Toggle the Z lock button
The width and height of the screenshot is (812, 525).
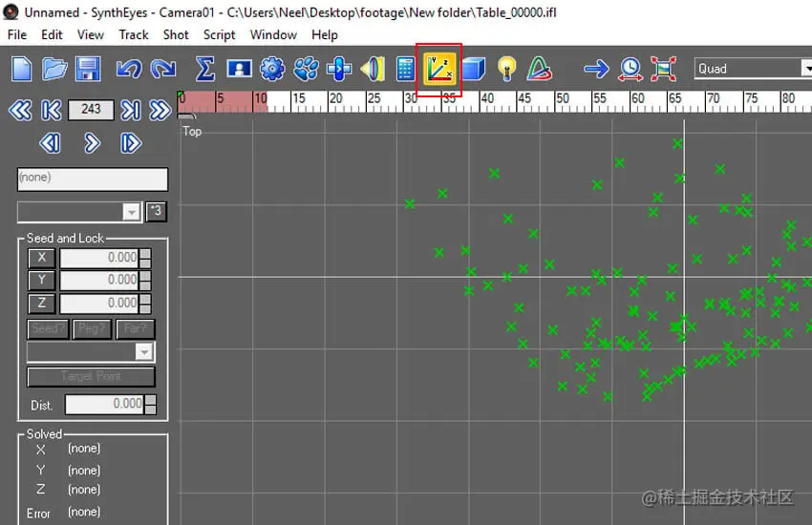tap(41, 304)
